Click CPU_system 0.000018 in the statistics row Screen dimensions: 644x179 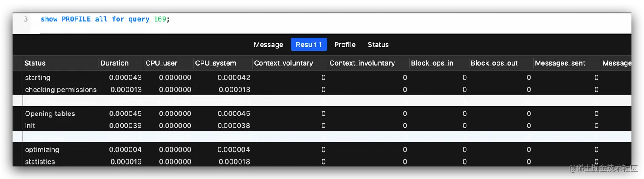click(235, 162)
